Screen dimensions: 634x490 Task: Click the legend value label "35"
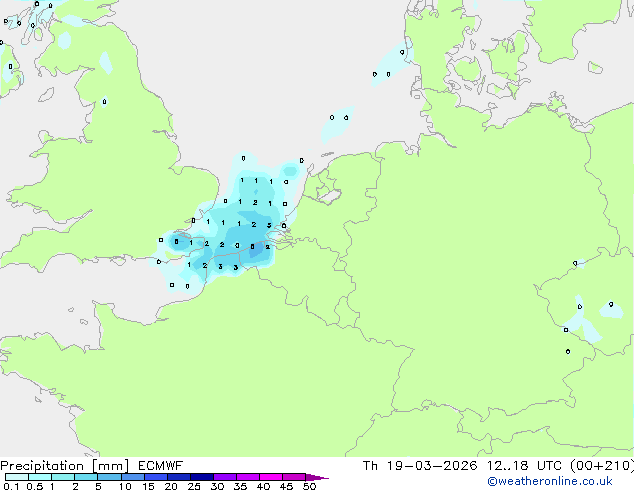pyautogui.click(x=240, y=486)
